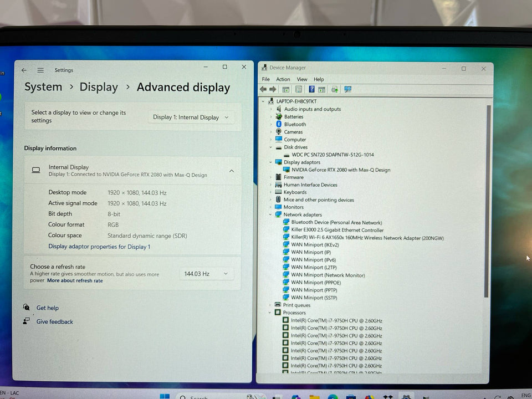The image size is (532, 399).
Task: Select Killer(R) Wi-Fi 6 AX1650x Wireless Network Adapter
Action: (367, 238)
